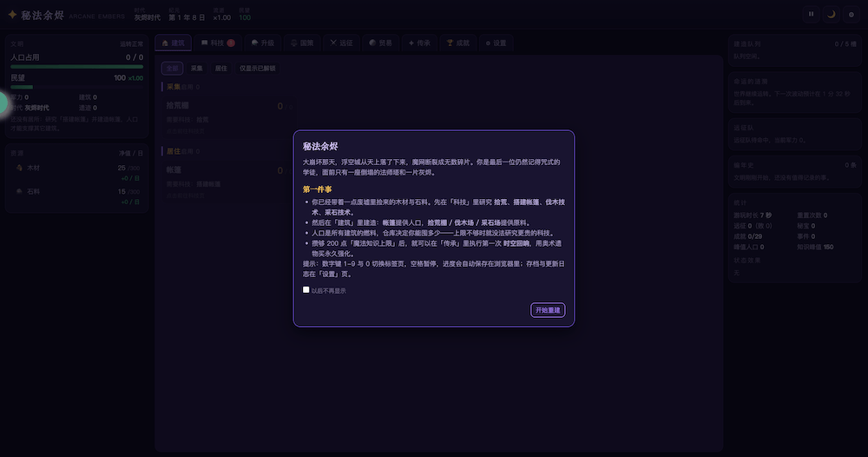Check the 以后不再显示 checkbox
The width and height of the screenshot is (868, 457).
(x=306, y=289)
